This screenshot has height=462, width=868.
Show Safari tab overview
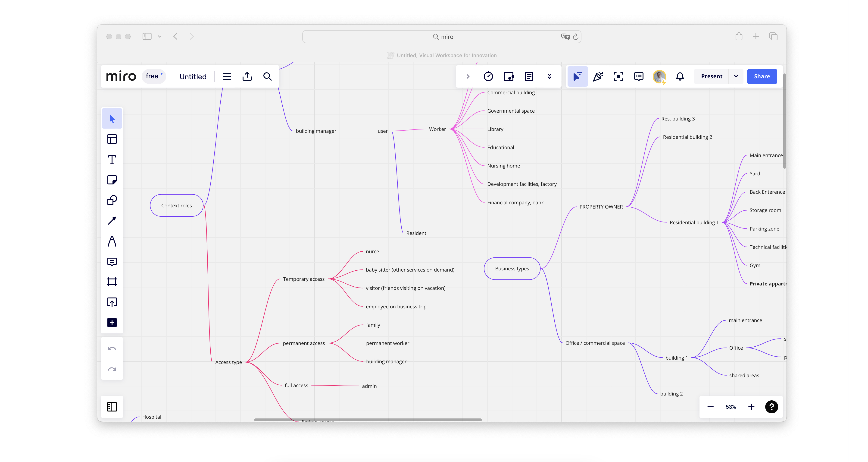coord(773,36)
